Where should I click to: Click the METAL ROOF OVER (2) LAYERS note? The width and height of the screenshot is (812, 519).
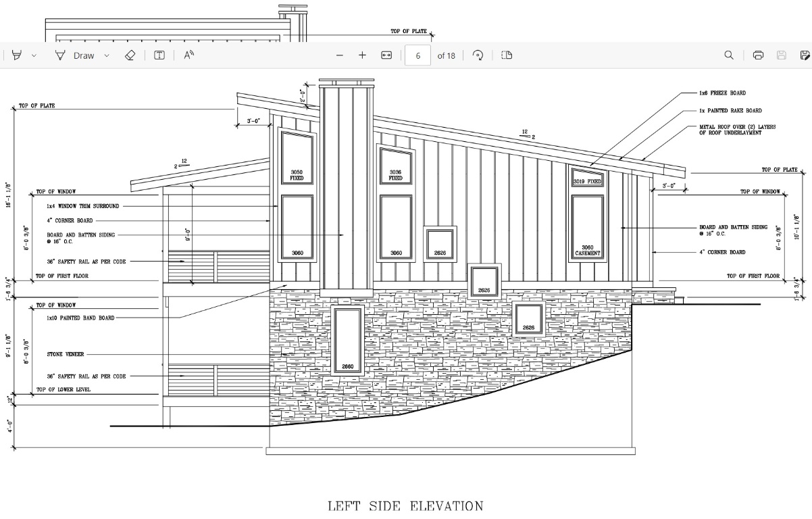coord(737,130)
